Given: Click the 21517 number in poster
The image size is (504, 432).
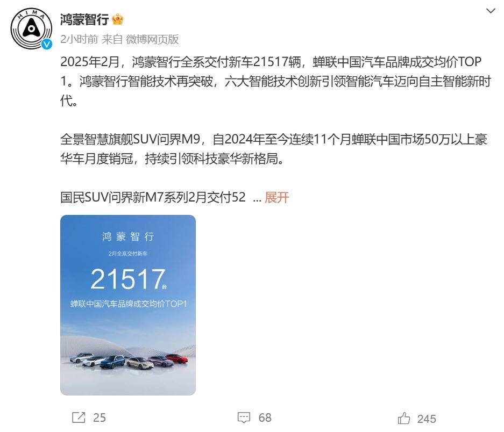Looking at the screenshot, I should pos(128,279).
